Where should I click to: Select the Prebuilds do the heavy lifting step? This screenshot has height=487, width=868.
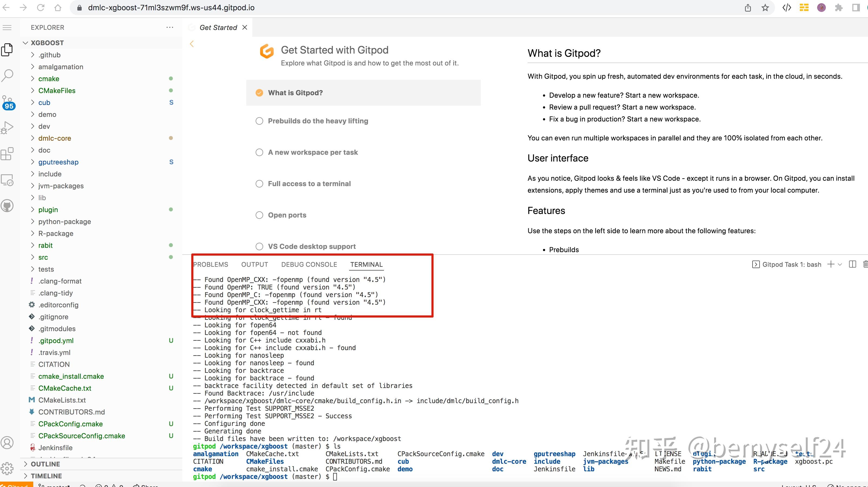click(317, 121)
